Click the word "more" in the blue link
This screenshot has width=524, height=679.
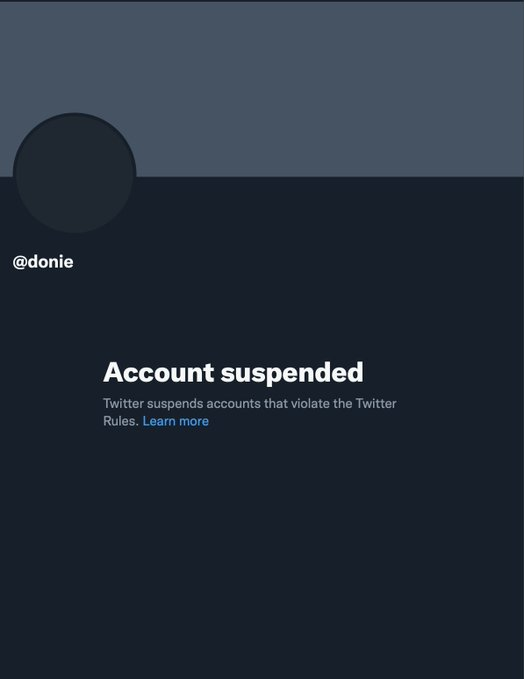(x=194, y=421)
